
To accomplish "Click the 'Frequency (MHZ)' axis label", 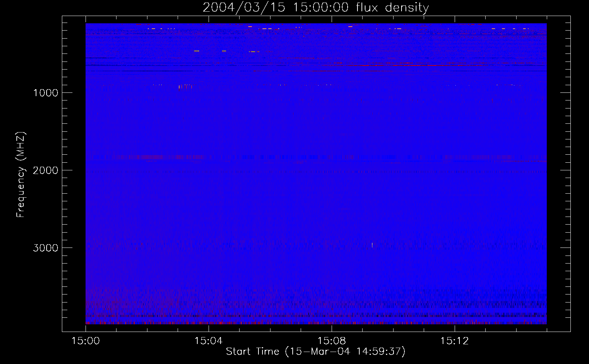I will 21,175.
